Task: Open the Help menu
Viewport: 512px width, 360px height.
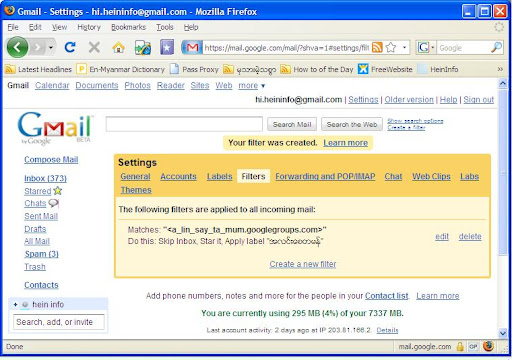Action: [191, 27]
